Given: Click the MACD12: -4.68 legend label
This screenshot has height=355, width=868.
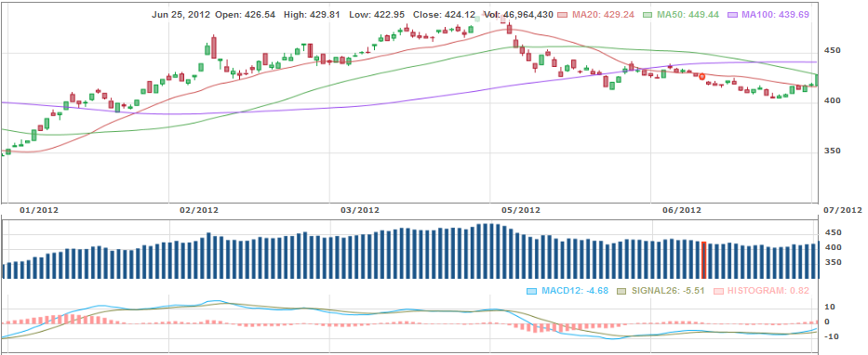Looking at the screenshot, I should click(x=575, y=290).
